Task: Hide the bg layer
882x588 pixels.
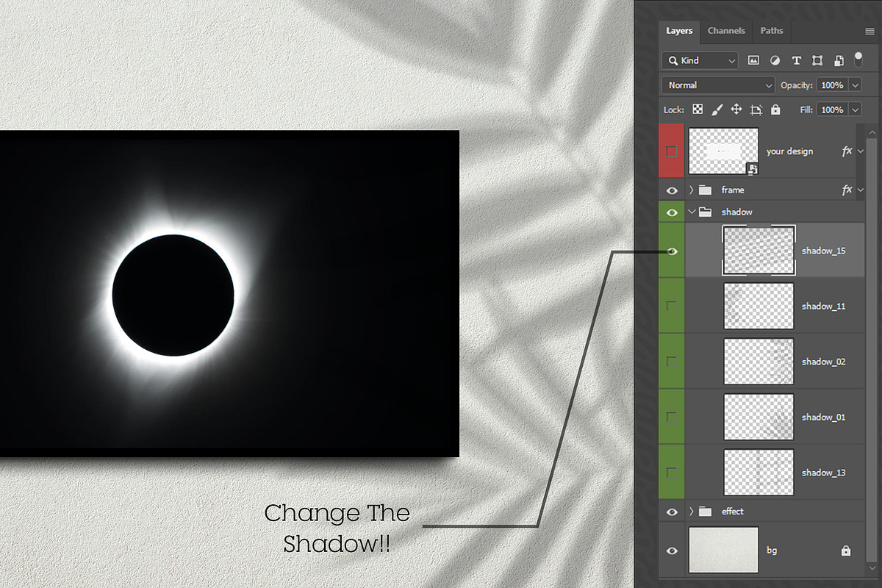Action: click(671, 551)
